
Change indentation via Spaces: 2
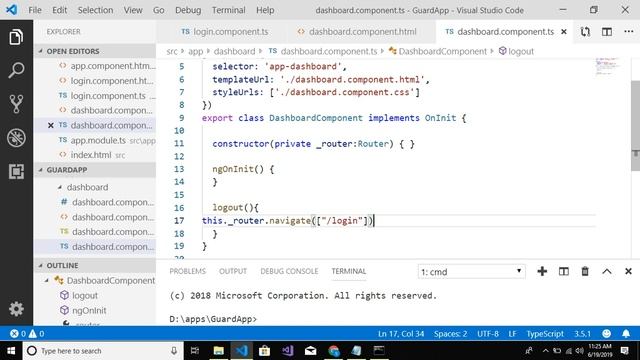pos(451,334)
